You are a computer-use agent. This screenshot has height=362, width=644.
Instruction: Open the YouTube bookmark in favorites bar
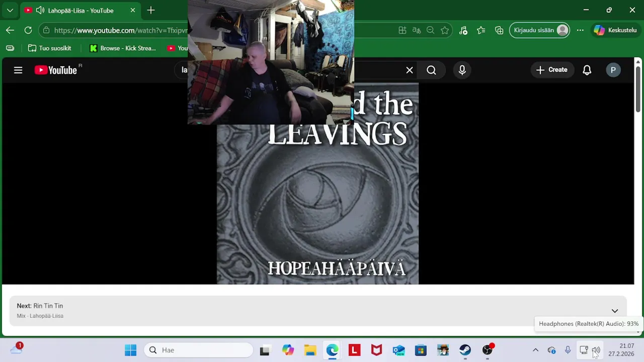177,48
